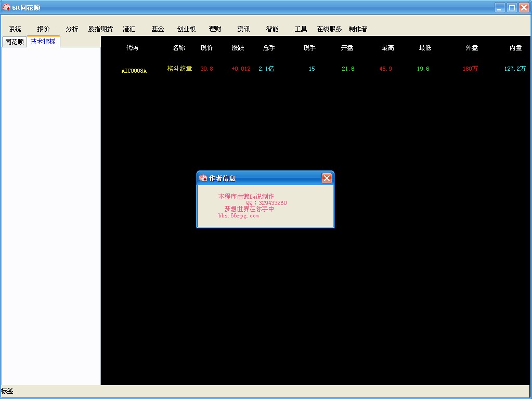532x399 pixels.
Task: Click the change value +0.012
Action: pos(241,69)
